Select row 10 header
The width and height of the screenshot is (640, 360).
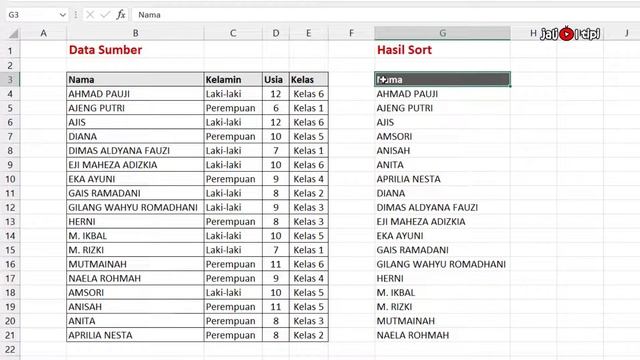(x=10, y=179)
